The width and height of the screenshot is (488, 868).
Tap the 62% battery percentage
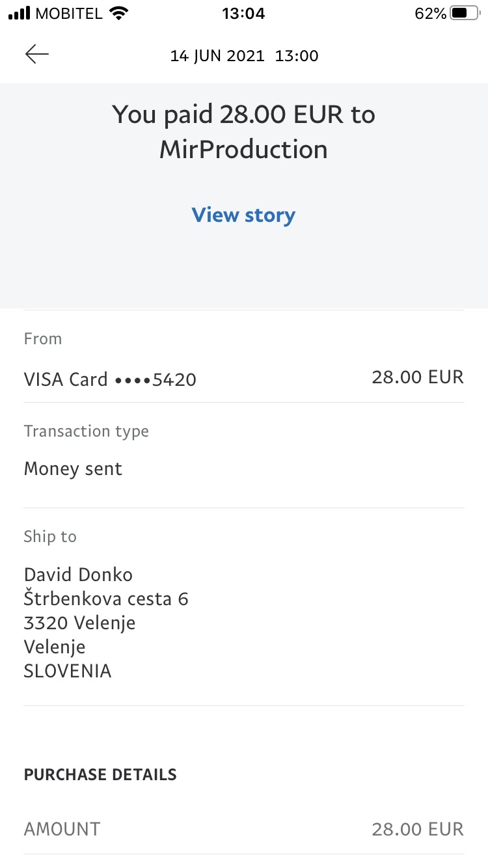pos(430,14)
